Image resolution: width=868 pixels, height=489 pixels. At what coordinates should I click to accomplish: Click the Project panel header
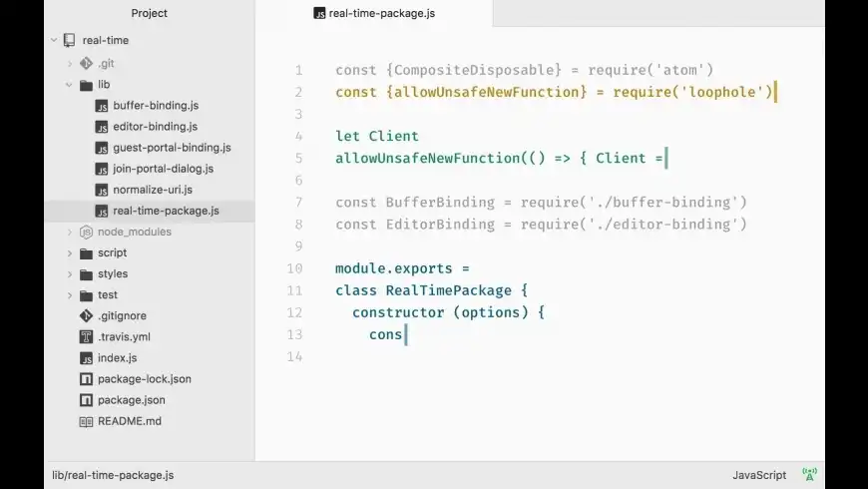[x=149, y=13]
